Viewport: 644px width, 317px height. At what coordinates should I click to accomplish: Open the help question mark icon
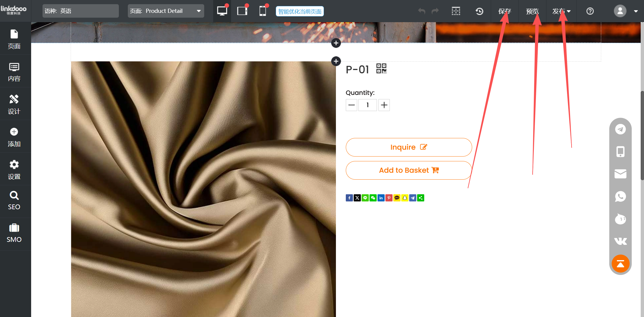point(590,11)
